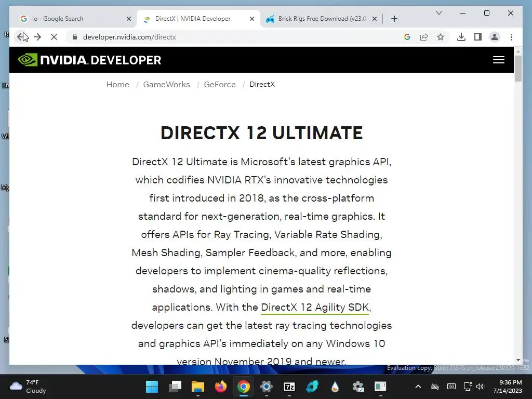This screenshot has width=532, height=399.
Task: Toggle Chrome side panel
Action: (x=478, y=37)
